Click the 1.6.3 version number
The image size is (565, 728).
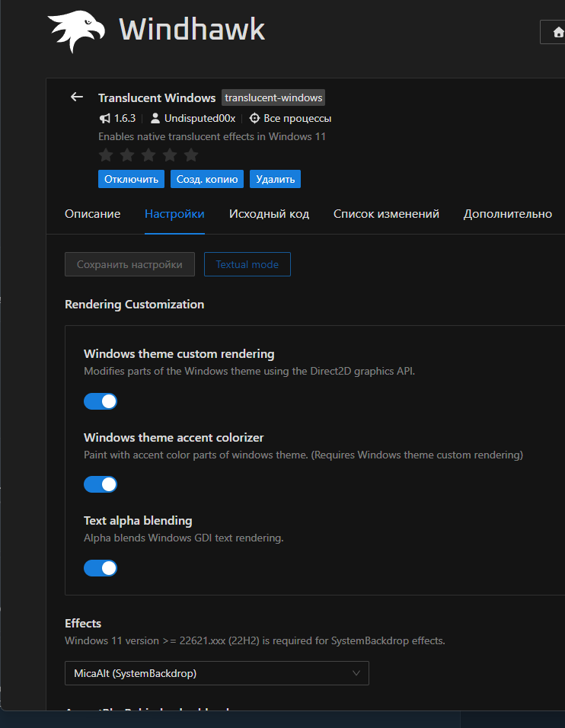coord(125,118)
